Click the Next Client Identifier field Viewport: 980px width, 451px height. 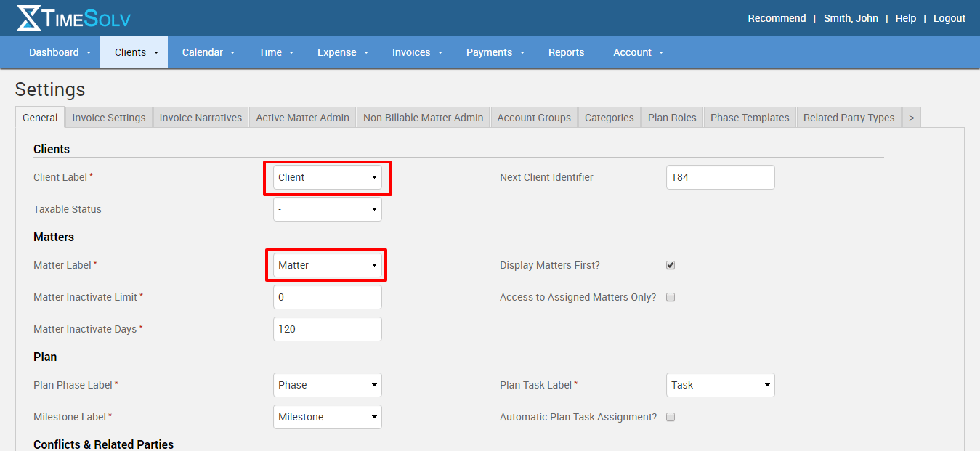(x=720, y=177)
